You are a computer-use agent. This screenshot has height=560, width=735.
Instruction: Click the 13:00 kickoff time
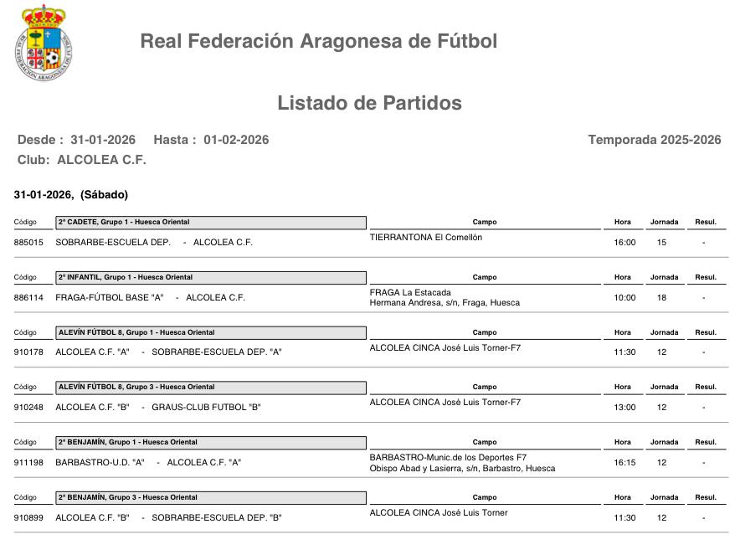click(x=624, y=408)
